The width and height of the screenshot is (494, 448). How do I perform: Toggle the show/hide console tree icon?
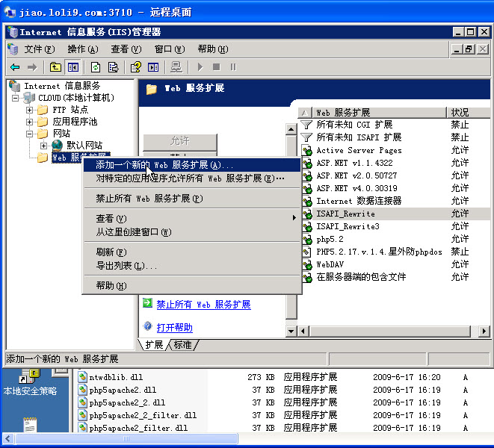tap(73, 67)
